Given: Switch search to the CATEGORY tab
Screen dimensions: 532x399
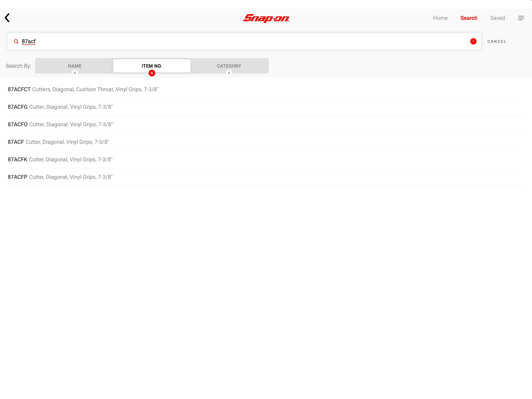Looking at the screenshot, I should 229,66.
